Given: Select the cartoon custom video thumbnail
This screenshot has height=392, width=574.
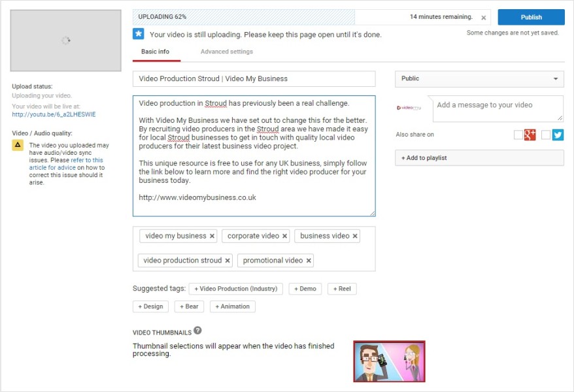Looking at the screenshot, I should pos(389,362).
